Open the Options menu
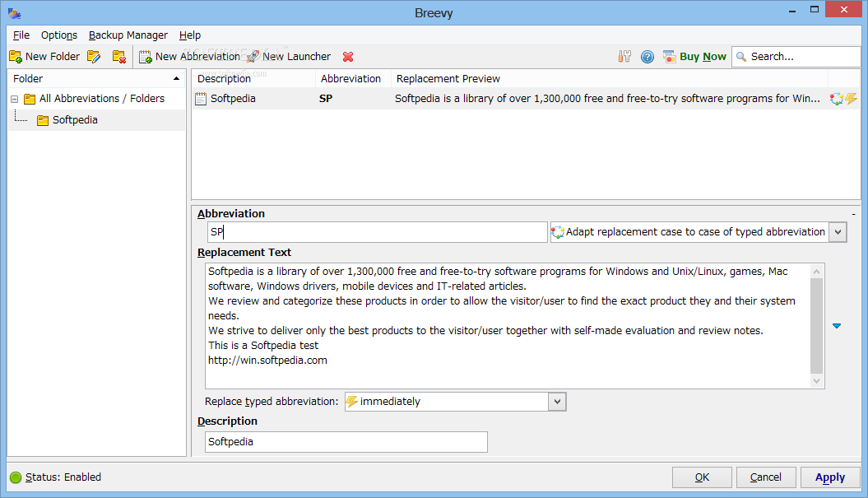This screenshot has height=498, width=868. [59, 35]
